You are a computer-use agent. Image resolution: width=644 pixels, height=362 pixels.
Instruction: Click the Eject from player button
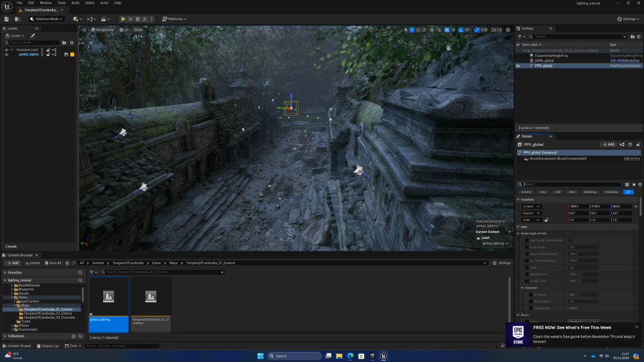click(x=145, y=19)
